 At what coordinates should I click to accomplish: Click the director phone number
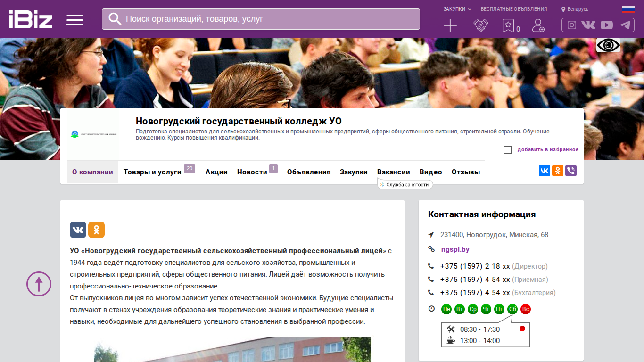pyautogui.click(x=475, y=266)
